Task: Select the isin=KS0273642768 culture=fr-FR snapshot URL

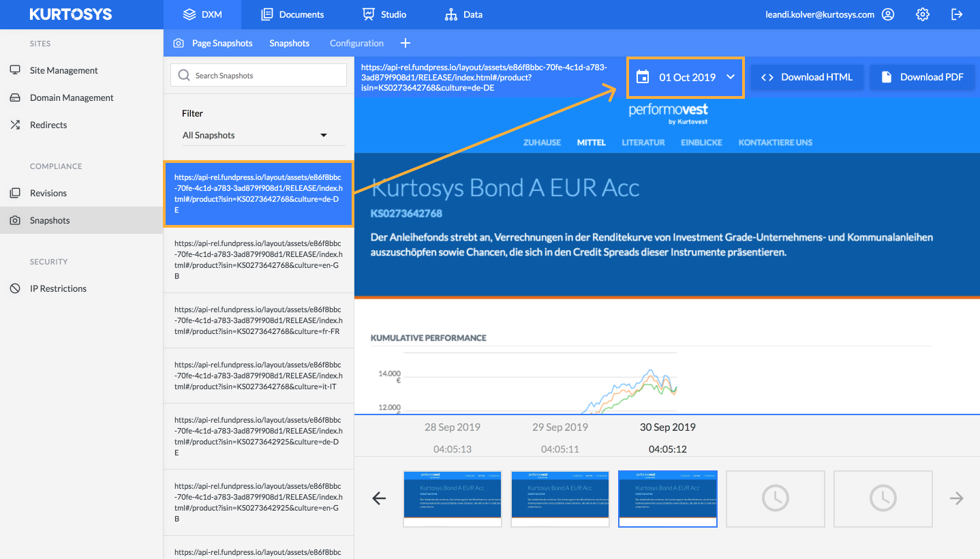Action: [x=258, y=320]
